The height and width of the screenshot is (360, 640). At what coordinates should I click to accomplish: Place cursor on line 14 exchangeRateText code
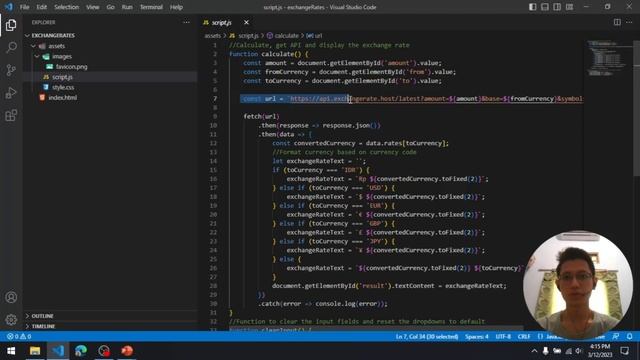(319, 161)
